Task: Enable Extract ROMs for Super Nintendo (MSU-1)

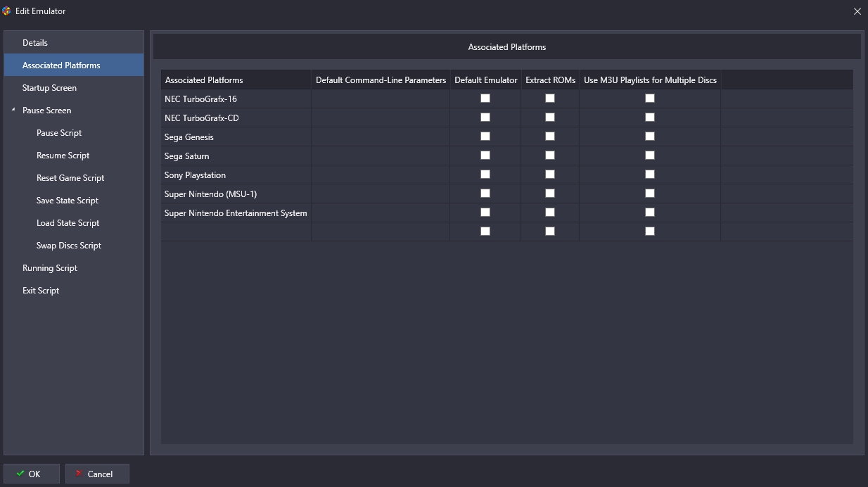Action: pos(550,194)
